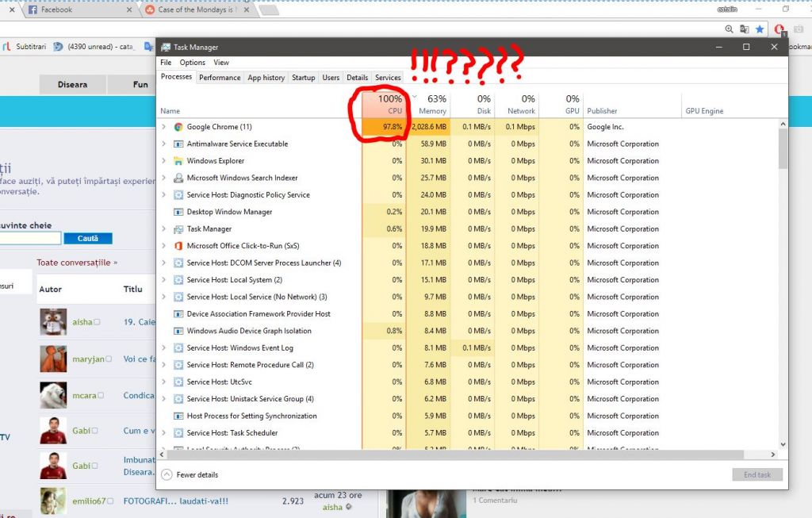Viewport: 812px width, 518px height.
Task: Click the Microsoft Office Click-to-Run icon
Action: pos(178,246)
